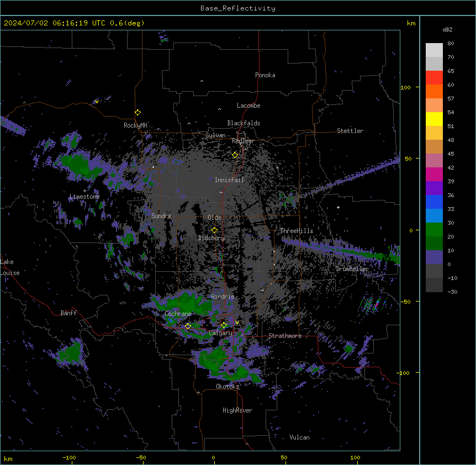Select the slate-purple 10-0 dBZ legend swatch
This screenshot has width=476, height=465.
pyautogui.click(x=434, y=257)
